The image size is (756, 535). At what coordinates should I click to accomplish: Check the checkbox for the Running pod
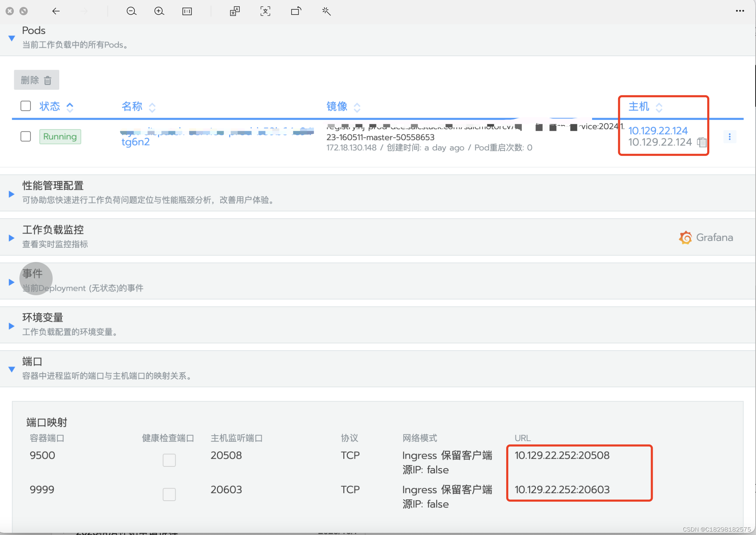(26, 137)
